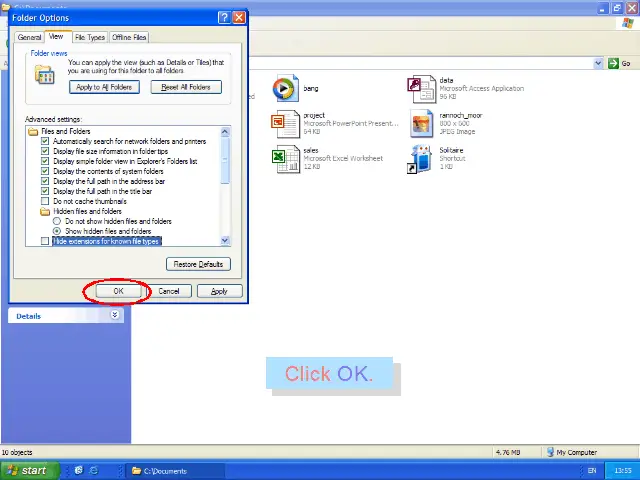Enable Do not cache thumbnails checkbox
Viewport: 640px width, 480px height.
click(x=45, y=201)
